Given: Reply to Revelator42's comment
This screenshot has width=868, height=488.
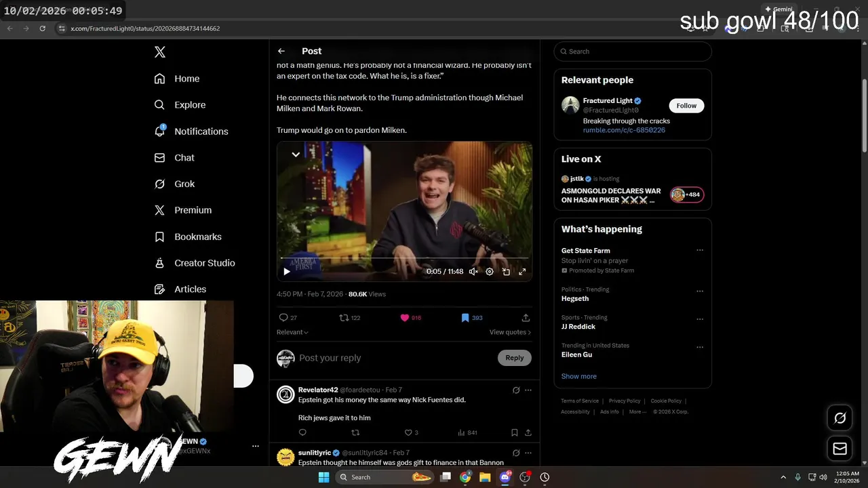Looking at the screenshot, I should pos(302,432).
